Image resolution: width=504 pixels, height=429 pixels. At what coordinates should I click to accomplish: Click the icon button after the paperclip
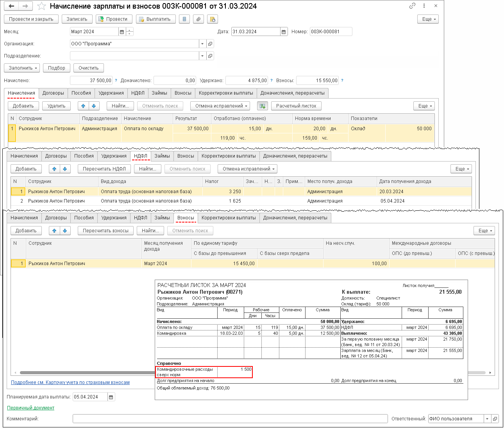click(212, 19)
